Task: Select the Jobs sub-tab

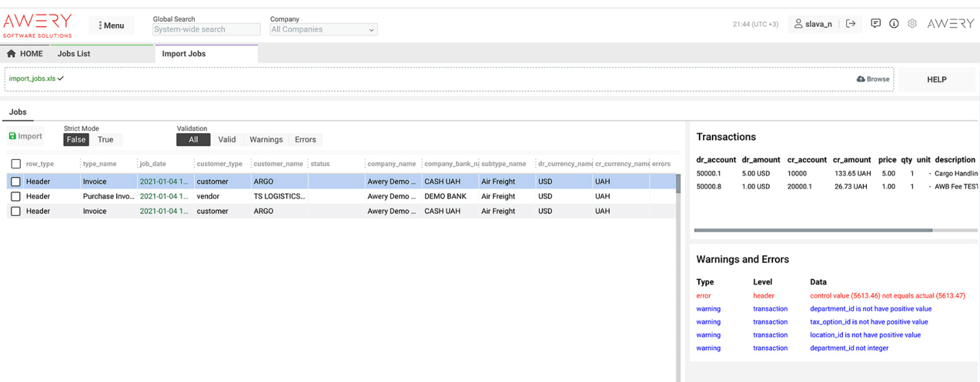Action: pos(18,112)
